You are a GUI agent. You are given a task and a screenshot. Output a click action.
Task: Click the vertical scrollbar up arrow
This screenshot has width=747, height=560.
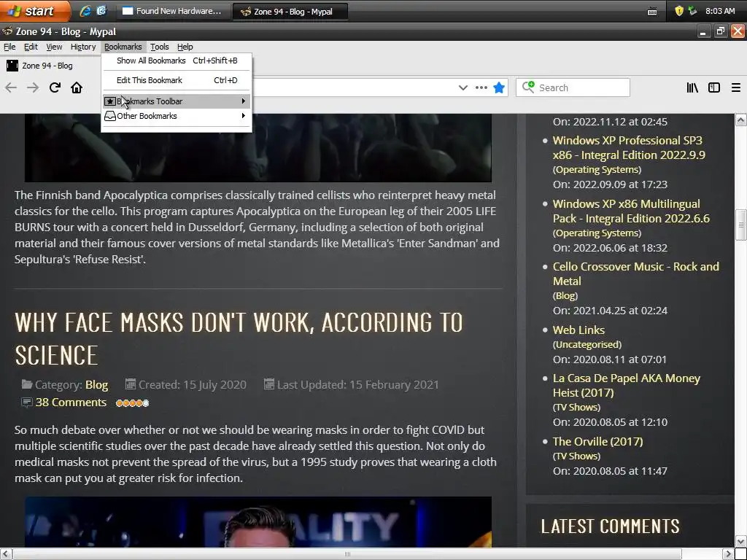(x=741, y=120)
